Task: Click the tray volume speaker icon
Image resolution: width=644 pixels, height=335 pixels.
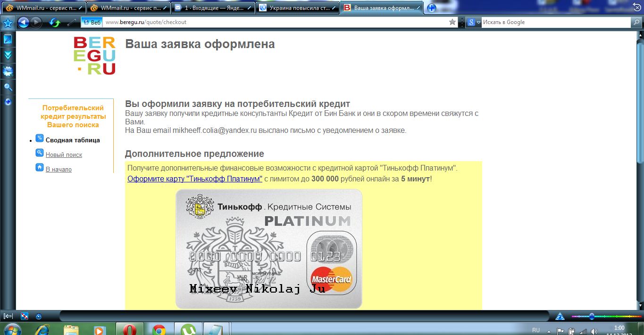Action: (x=594, y=331)
